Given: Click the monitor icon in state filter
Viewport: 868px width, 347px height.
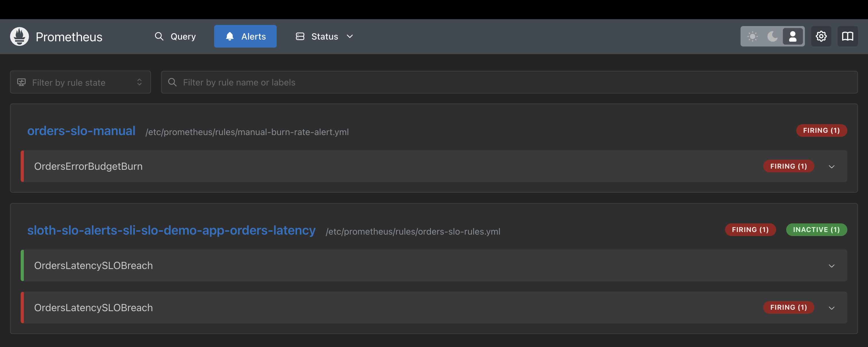Looking at the screenshot, I should click(21, 82).
